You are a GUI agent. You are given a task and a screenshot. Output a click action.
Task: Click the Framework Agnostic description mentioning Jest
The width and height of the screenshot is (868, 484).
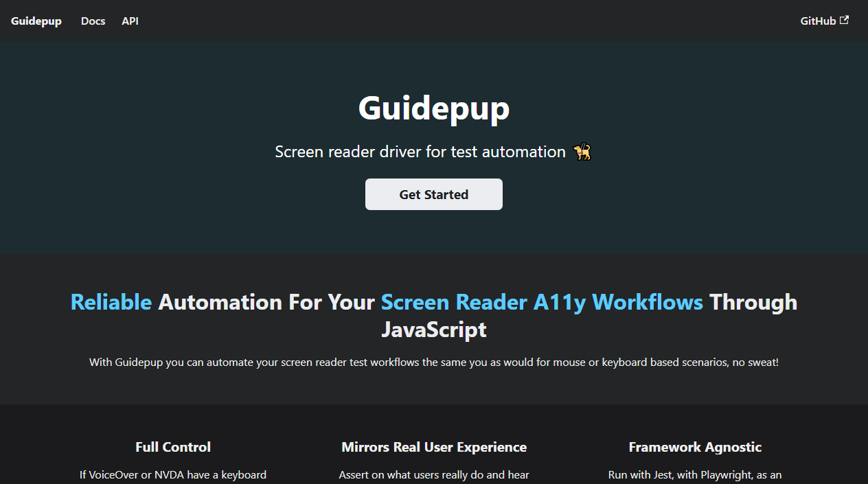[694, 474]
